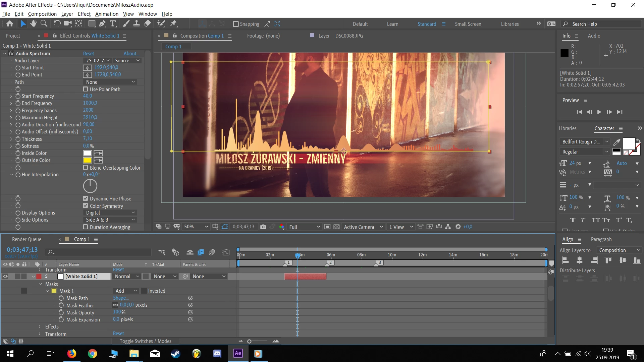Switch to Render Queue tab
The height and width of the screenshot is (362, 644).
click(x=26, y=239)
